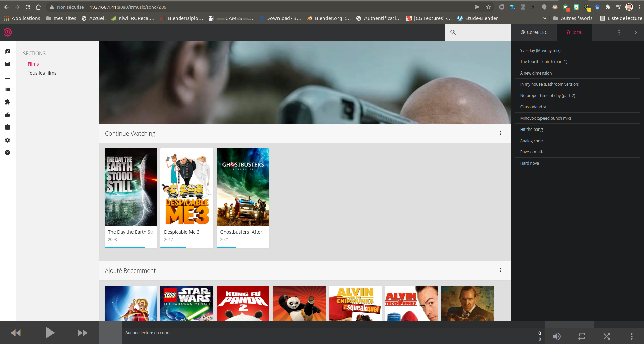
Task: Open the TV shows monitor icon
Action: (x=8, y=77)
